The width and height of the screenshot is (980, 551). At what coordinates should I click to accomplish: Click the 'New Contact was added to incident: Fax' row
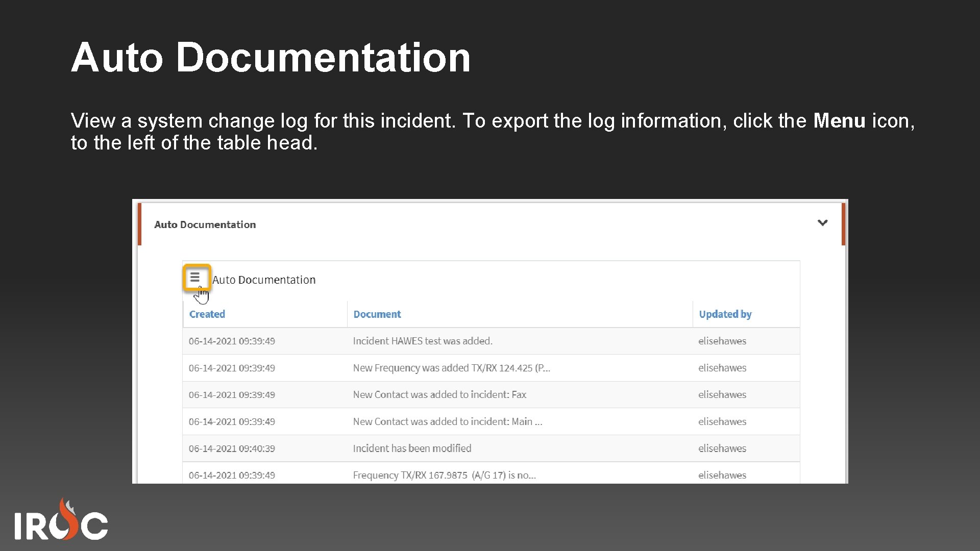(439, 394)
